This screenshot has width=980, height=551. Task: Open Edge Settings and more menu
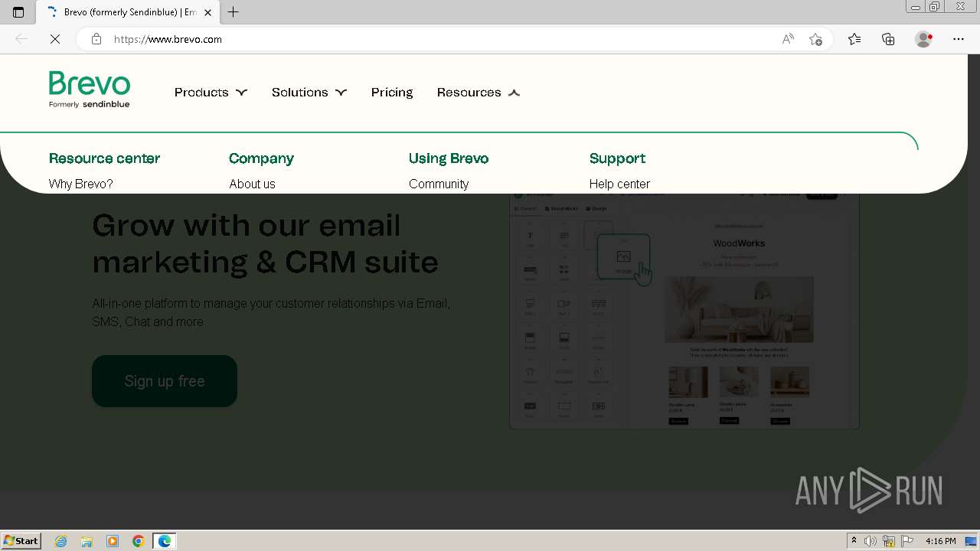click(959, 39)
